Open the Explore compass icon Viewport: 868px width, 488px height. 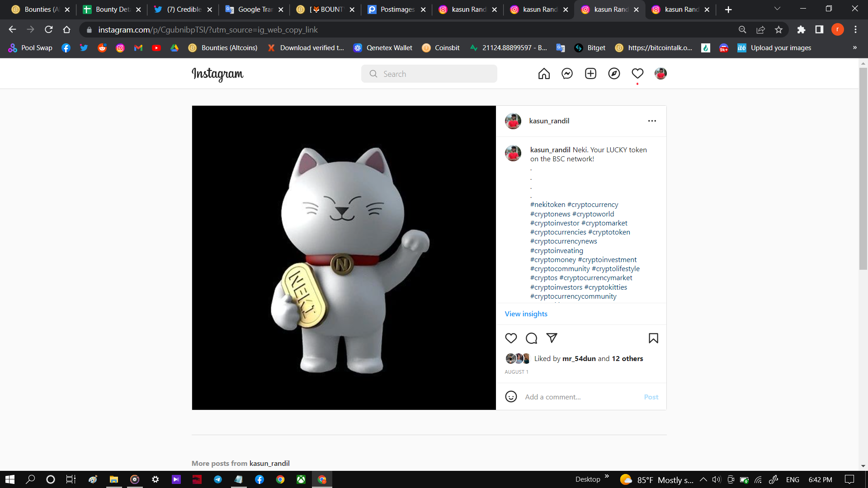[x=614, y=74]
